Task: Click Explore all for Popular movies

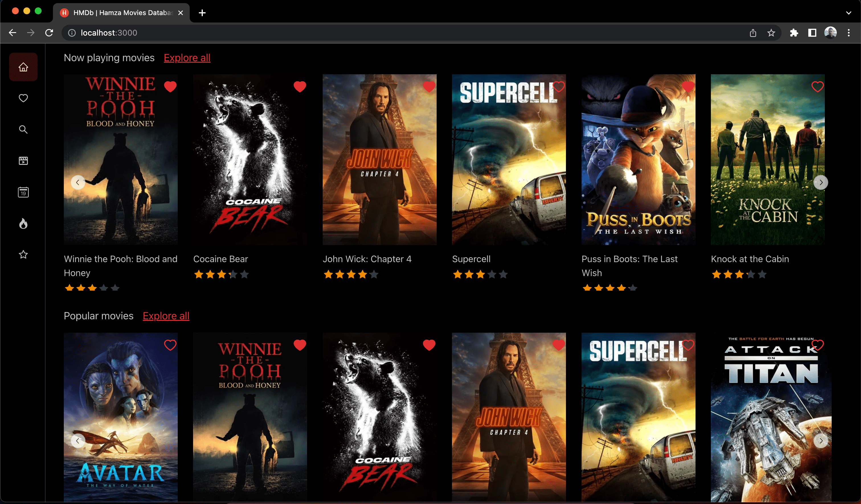Action: 166,316
